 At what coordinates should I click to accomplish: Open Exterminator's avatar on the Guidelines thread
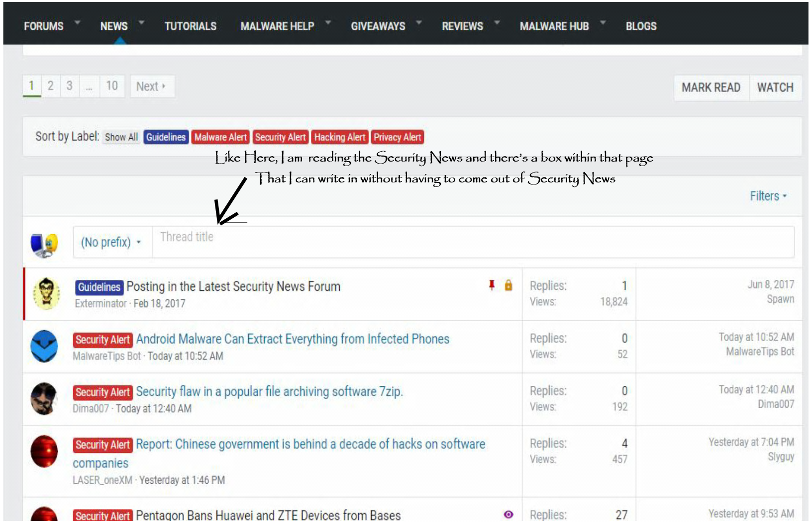[46, 293]
